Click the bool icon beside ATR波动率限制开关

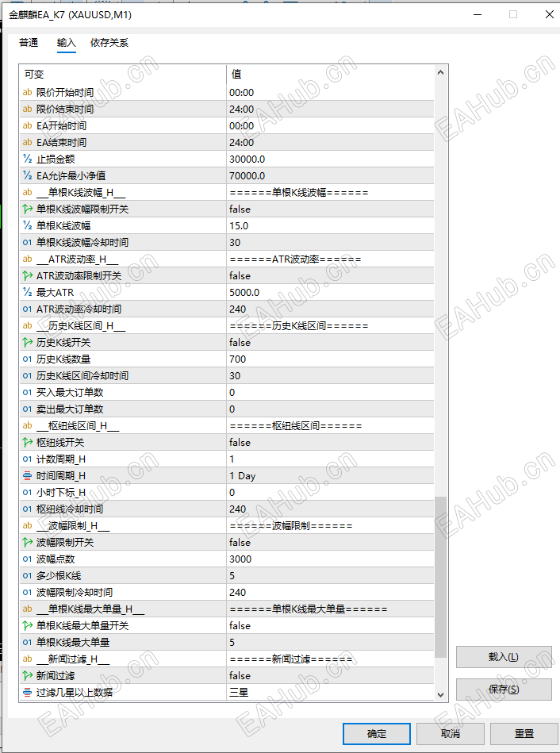[x=28, y=275]
